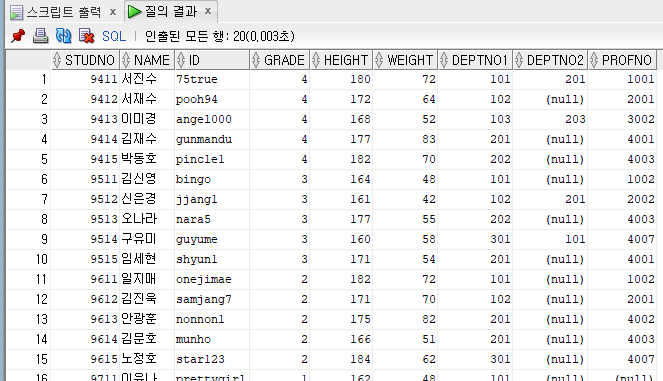Image resolution: width=663 pixels, height=381 pixels.
Task: Select the ID cell jjang1
Action: (212, 199)
